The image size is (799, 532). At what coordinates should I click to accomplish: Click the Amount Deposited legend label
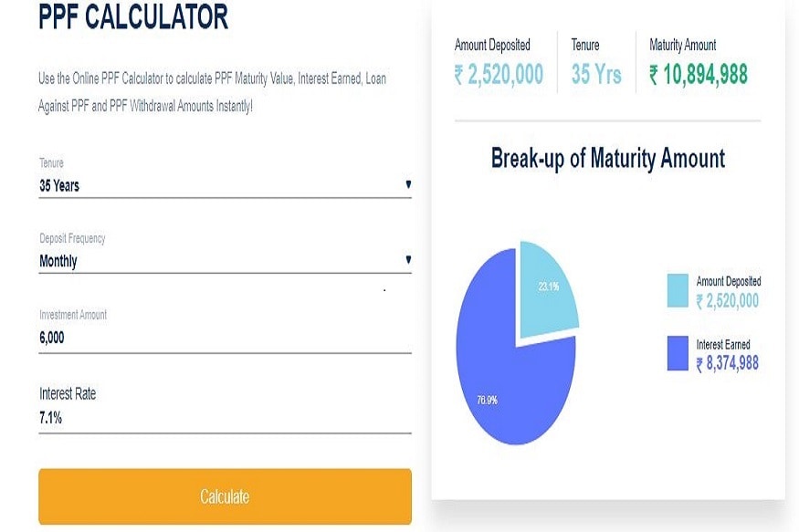(x=728, y=281)
